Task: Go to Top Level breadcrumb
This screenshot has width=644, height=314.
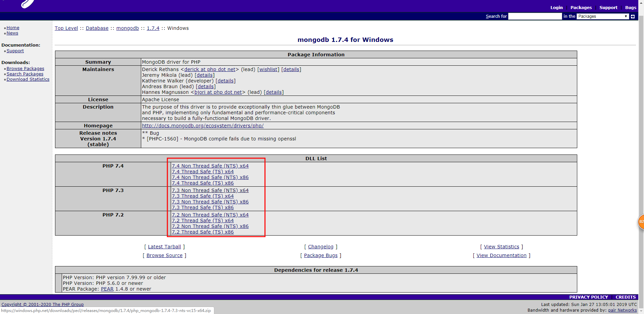Action: pos(66,28)
